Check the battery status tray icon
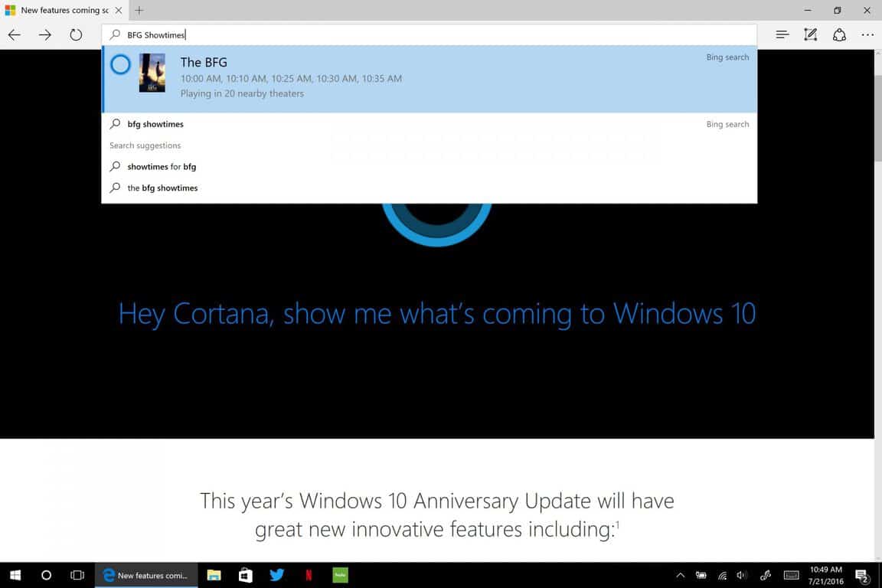This screenshot has height=588, width=882. coord(701,575)
